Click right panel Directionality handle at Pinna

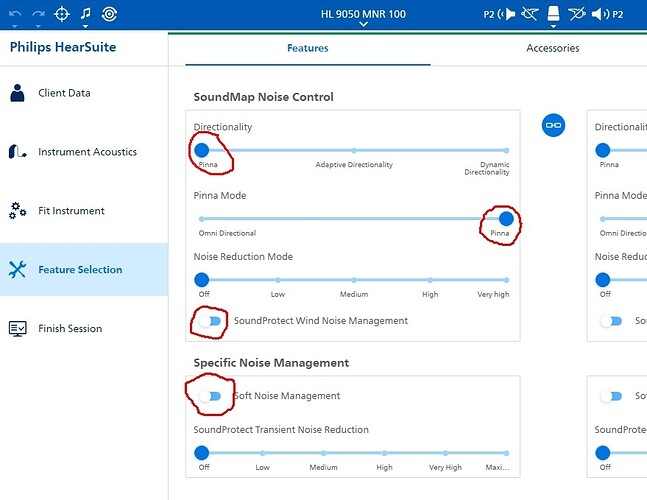click(602, 151)
